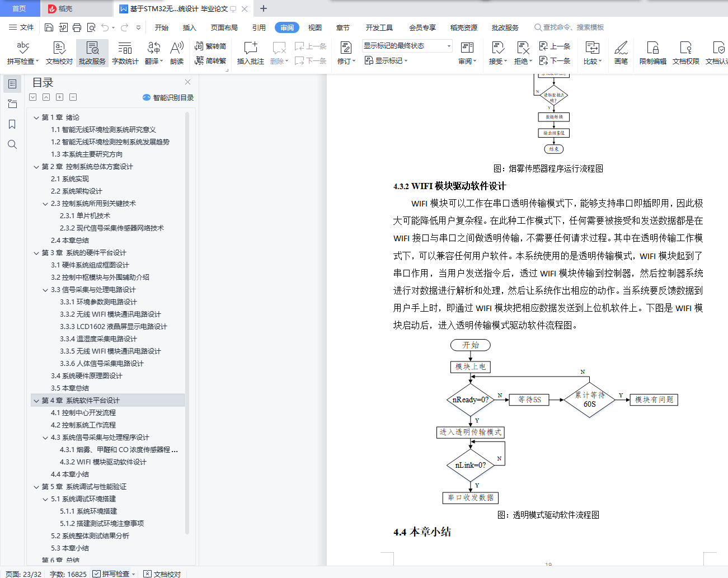Click the 批改服务 ribbon button

click(x=92, y=53)
